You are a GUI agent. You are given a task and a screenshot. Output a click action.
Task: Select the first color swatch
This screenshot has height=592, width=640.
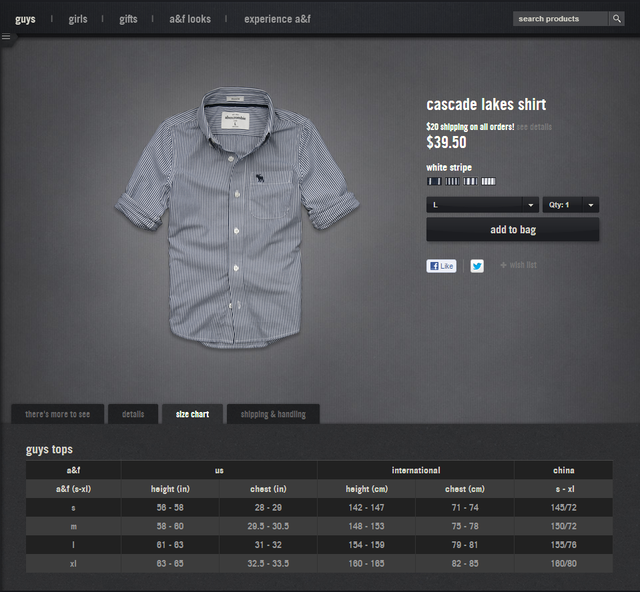coord(435,181)
